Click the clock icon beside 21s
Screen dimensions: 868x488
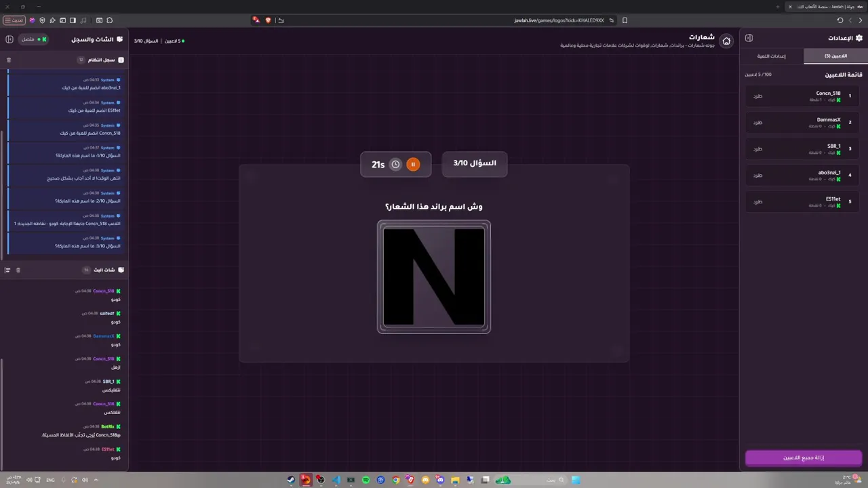(395, 164)
